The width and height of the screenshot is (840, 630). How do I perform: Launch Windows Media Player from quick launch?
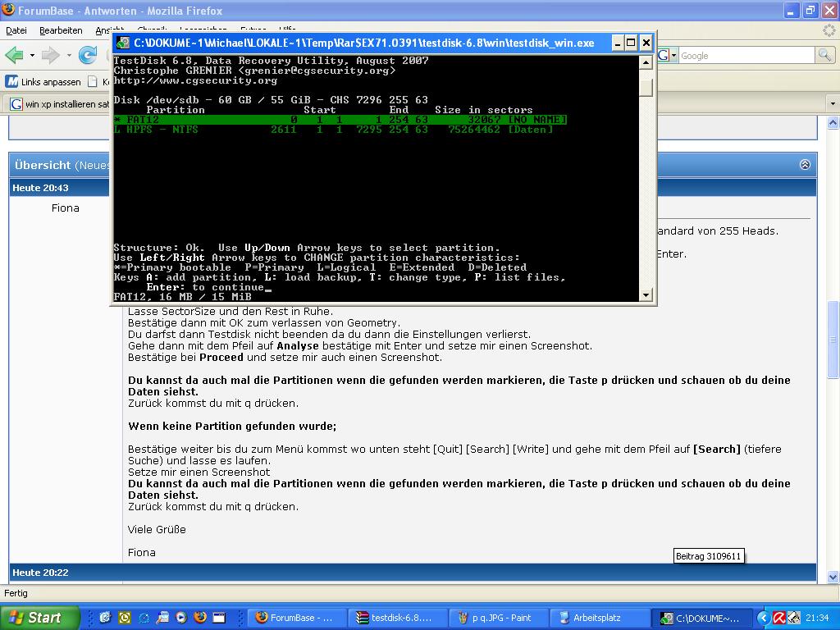pyautogui.click(x=181, y=618)
